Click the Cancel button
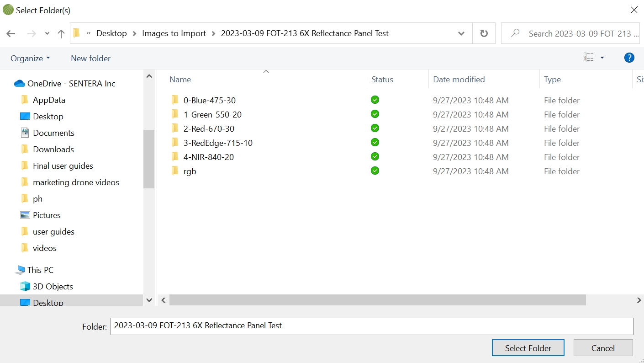Screen dimensions: 644x363 [x=603, y=348]
